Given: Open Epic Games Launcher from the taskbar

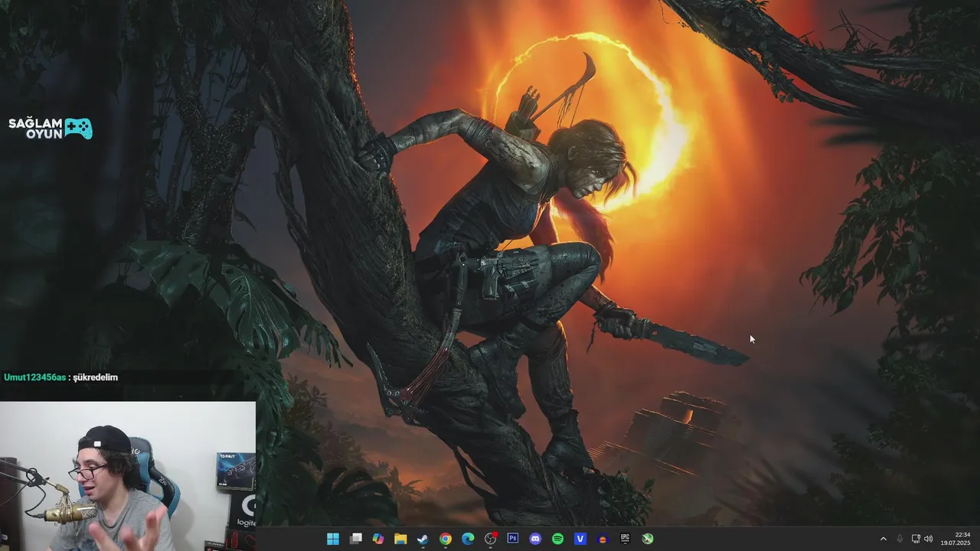Looking at the screenshot, I should coord(625,539).
